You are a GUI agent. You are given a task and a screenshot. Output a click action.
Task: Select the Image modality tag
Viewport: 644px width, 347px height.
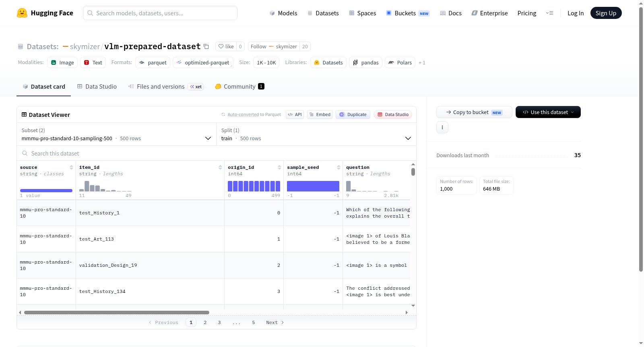tap(62, 62)
